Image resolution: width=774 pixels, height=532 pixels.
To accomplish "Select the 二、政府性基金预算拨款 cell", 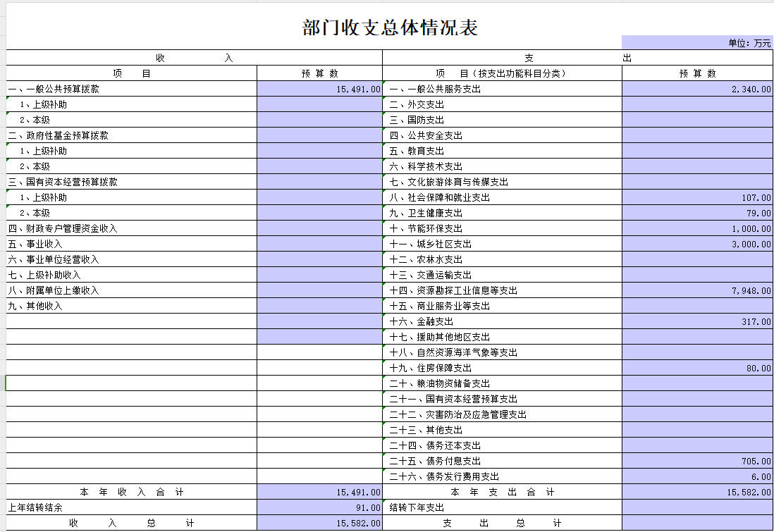I will (131, 135).
